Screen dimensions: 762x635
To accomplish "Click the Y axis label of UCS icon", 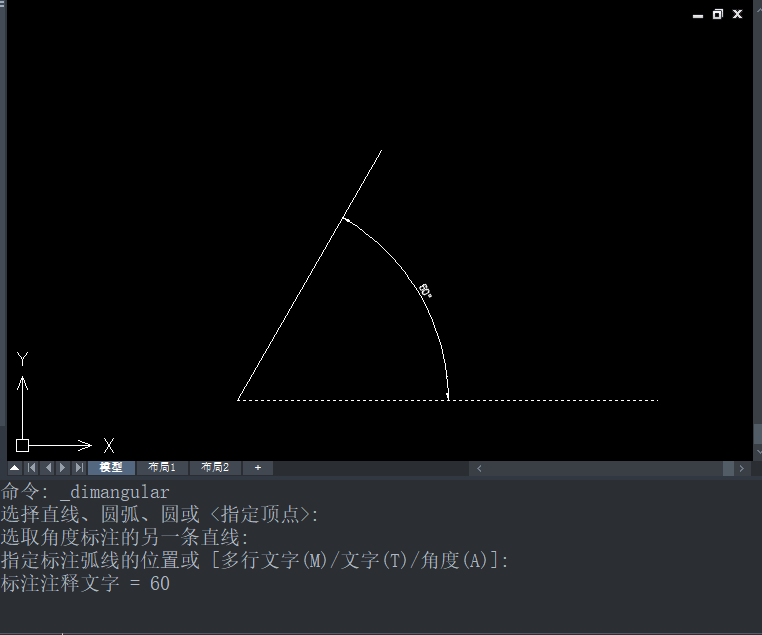I will tap(22, 360).
